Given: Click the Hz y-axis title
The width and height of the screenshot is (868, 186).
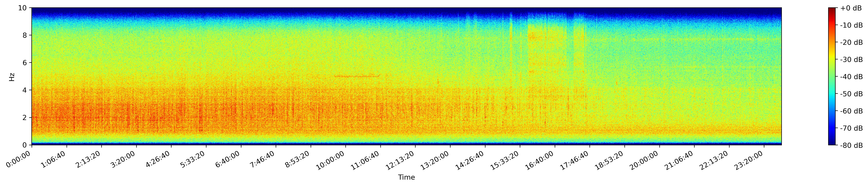Looking at the screenshot, I should (x=12, y=77).
